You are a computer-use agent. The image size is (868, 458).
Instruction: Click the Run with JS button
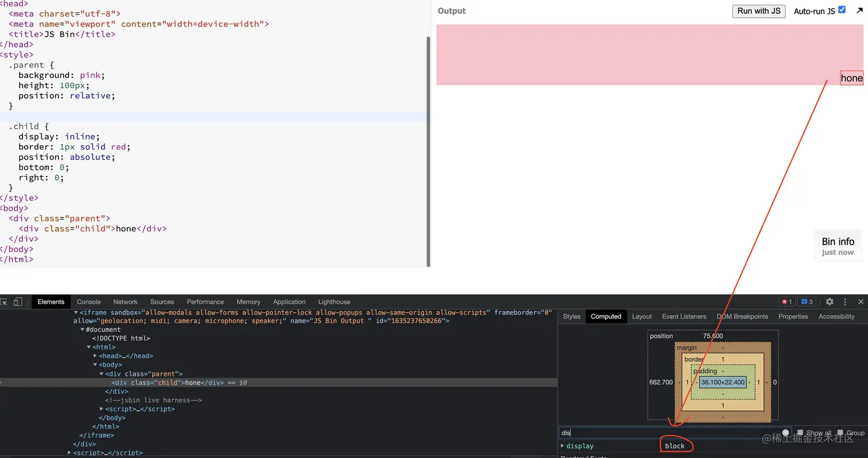(759, 11)
